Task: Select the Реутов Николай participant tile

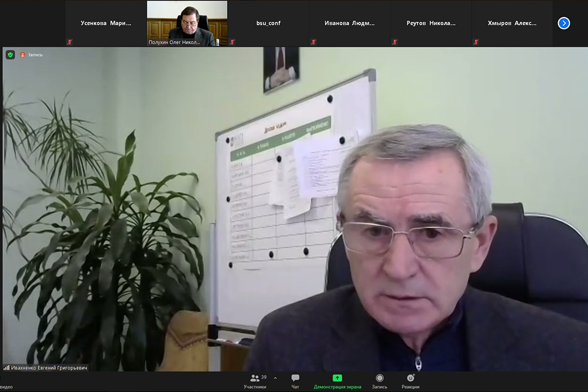Action: coord(430,23)
